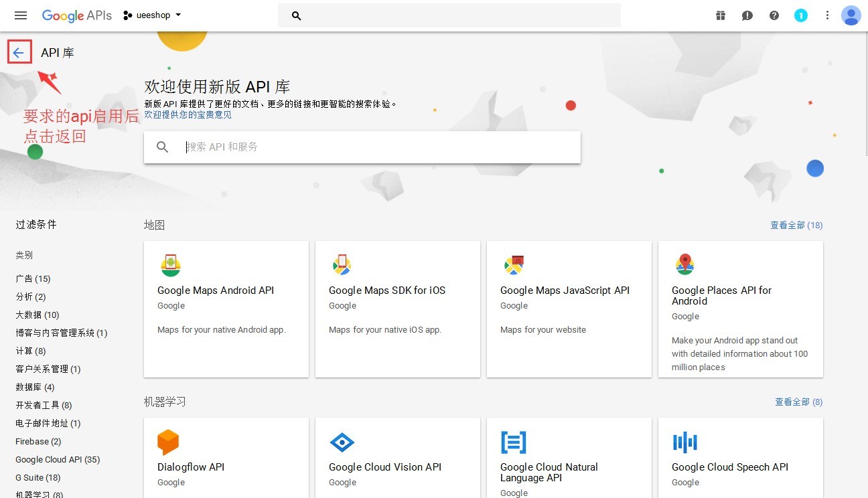
Task: Open the Google Maps SDK for iOS title
Action: tap(387, 290)
